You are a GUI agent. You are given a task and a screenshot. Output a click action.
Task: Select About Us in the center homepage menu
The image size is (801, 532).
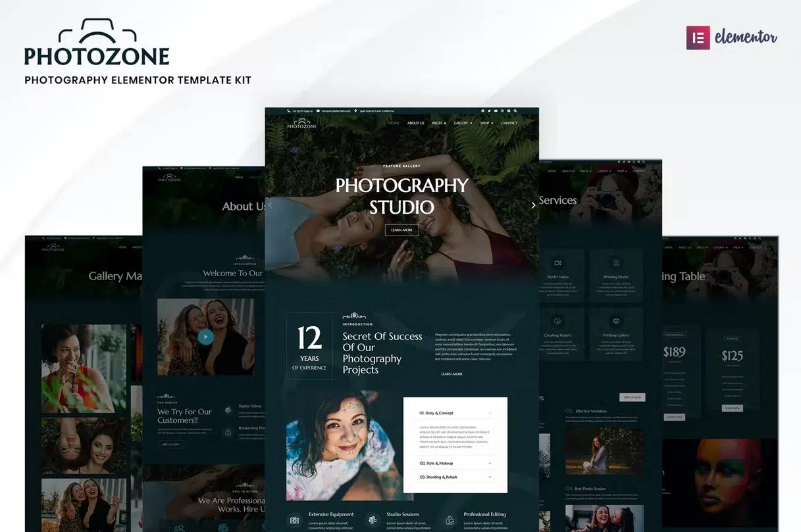(415, 123)
